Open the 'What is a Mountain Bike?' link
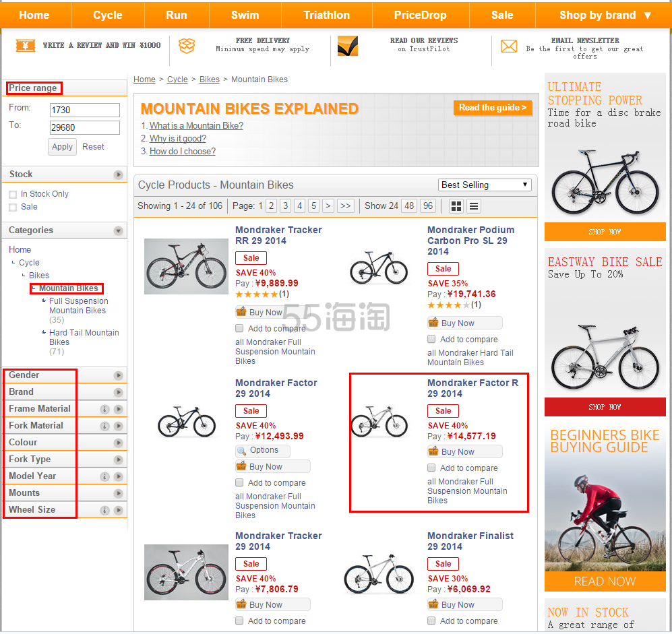 [x=196, y=126]
